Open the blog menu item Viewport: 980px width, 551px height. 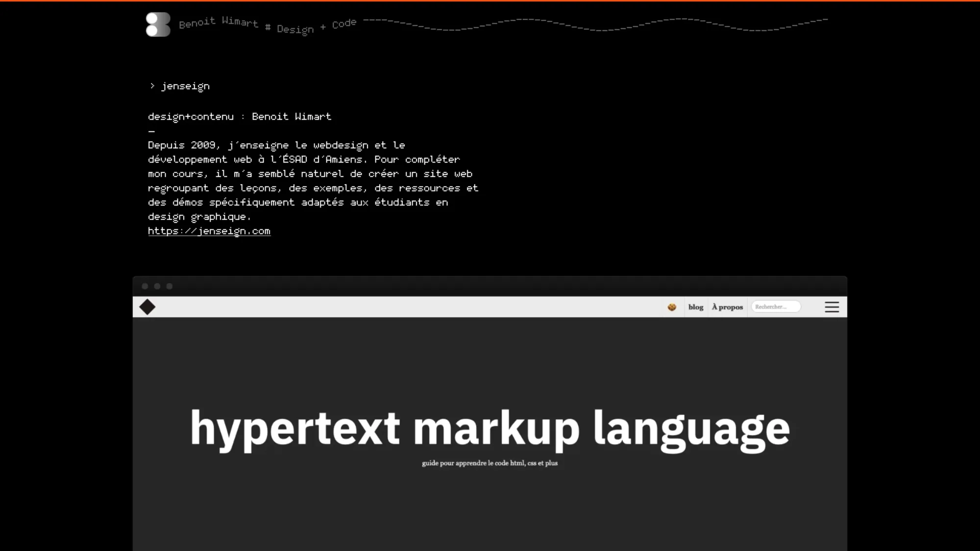[695, 307]
